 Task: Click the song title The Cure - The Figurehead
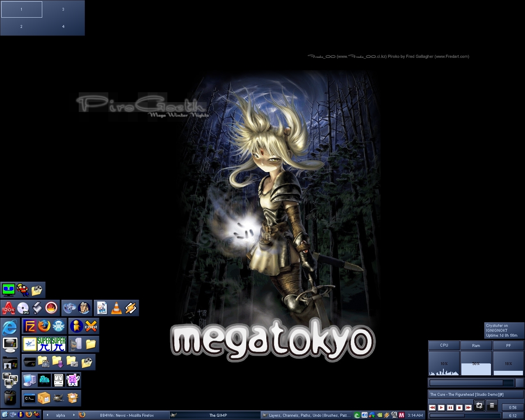coord(467,395)
